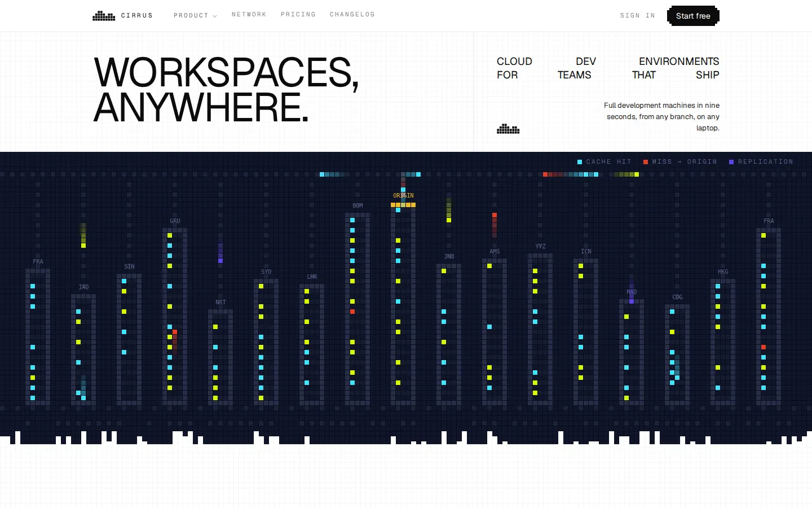The width and height of the screenshot is (812, 508).
Task: Select the GRU tower label
Action: [x=175, y=221]
